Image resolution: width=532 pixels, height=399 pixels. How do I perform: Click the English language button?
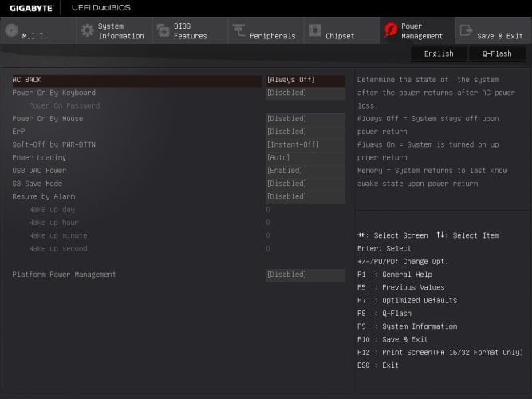[439, 53]
